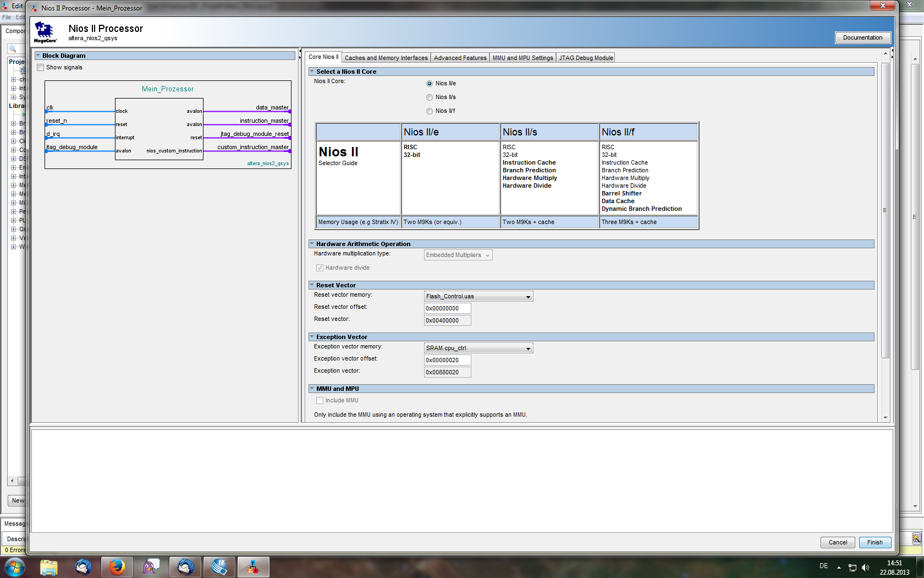Click the Reset vector value field

(x=447, y=320)
